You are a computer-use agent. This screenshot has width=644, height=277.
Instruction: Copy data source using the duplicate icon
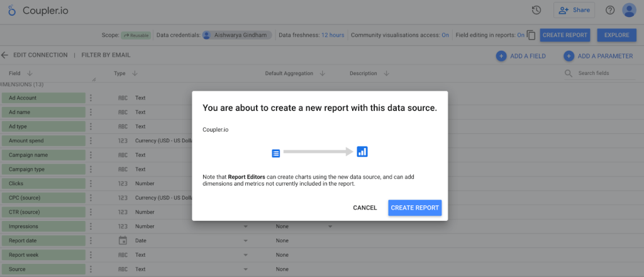pos(531,35)
